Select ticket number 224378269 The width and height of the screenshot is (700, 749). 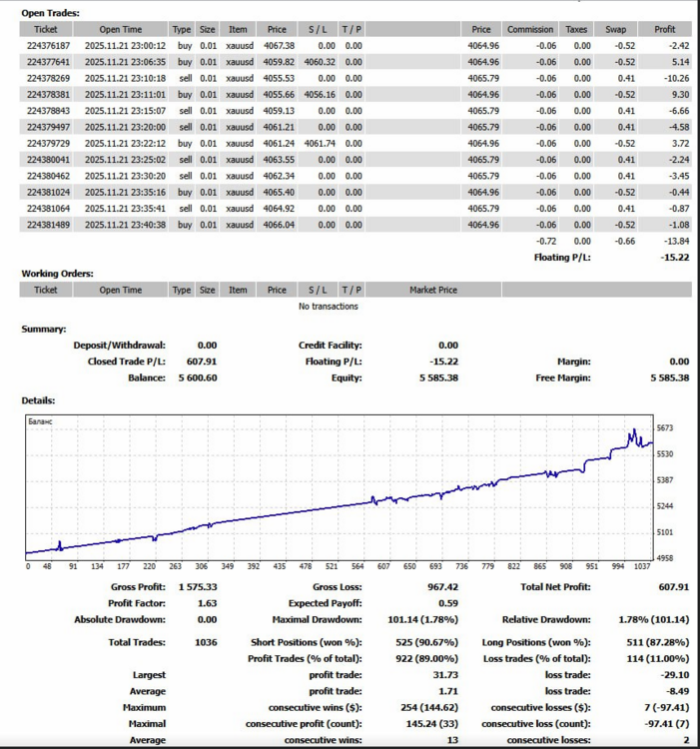coord(48,78)
